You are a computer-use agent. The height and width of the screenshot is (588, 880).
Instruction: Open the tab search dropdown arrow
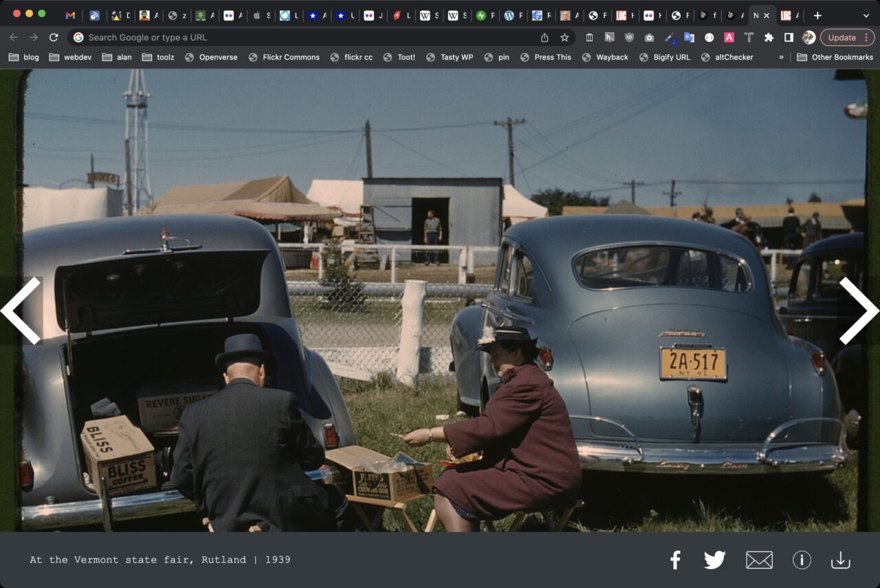(865, 15)
